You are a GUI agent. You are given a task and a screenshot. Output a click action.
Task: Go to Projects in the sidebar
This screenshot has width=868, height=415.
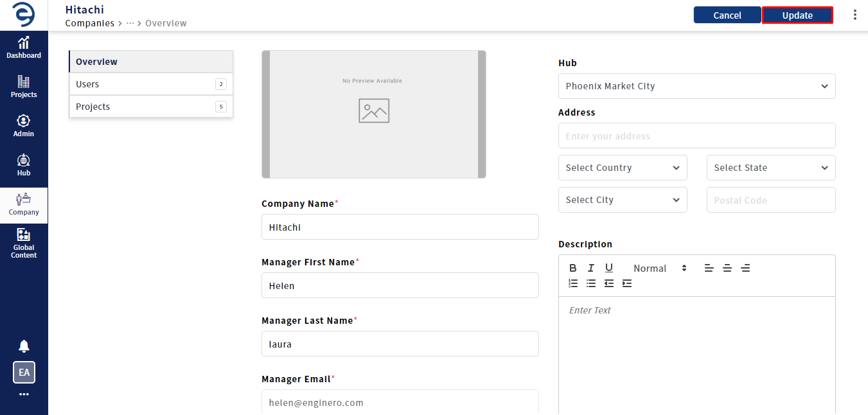click(x=24, y=87)
